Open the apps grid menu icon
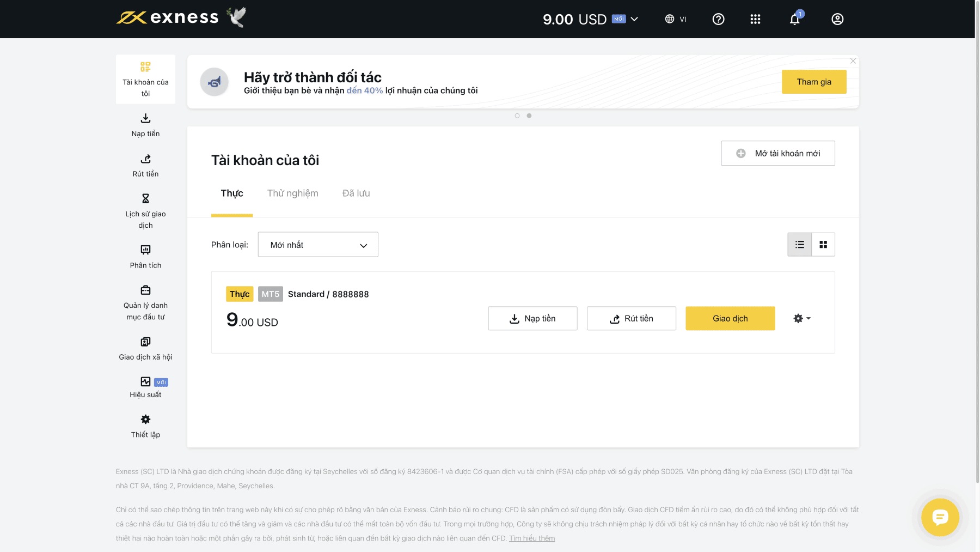The image size is (980, 552). [x=755, y=19]
